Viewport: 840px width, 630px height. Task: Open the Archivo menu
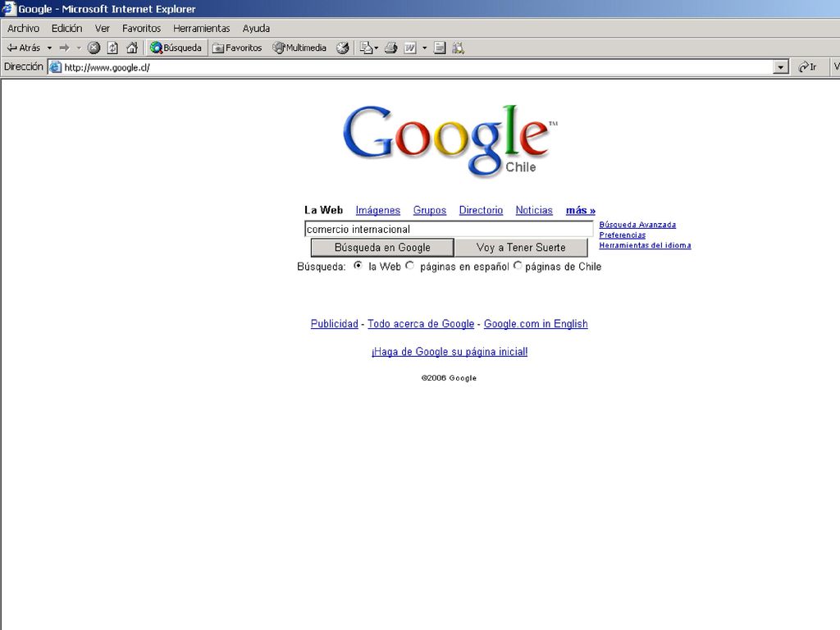click(x=23, y=29)
